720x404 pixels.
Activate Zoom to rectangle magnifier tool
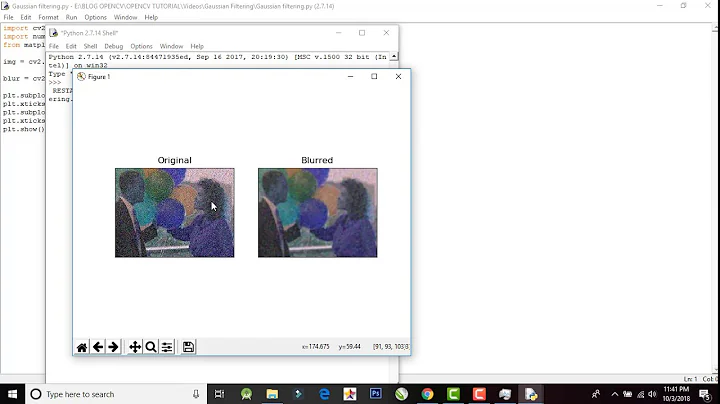(151, 347)
